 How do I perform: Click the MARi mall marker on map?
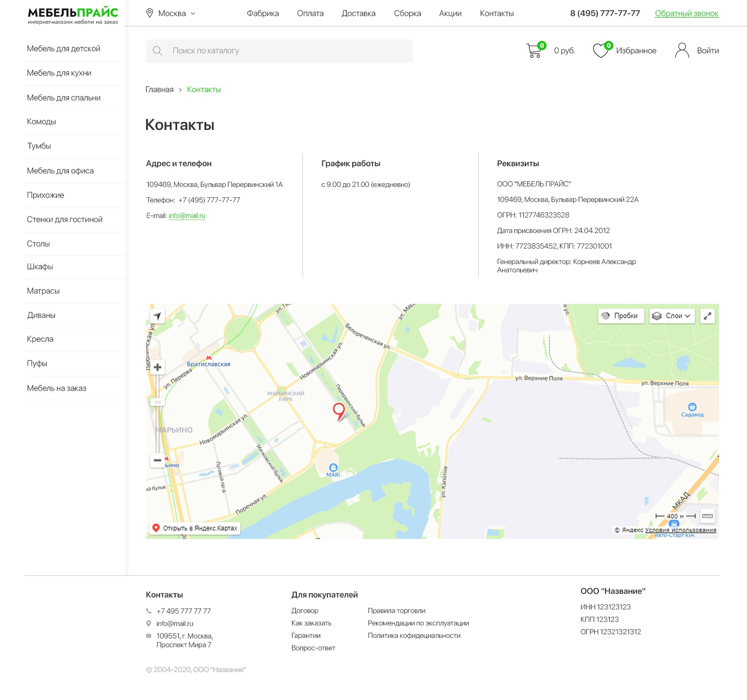click(x=333, y=468)
